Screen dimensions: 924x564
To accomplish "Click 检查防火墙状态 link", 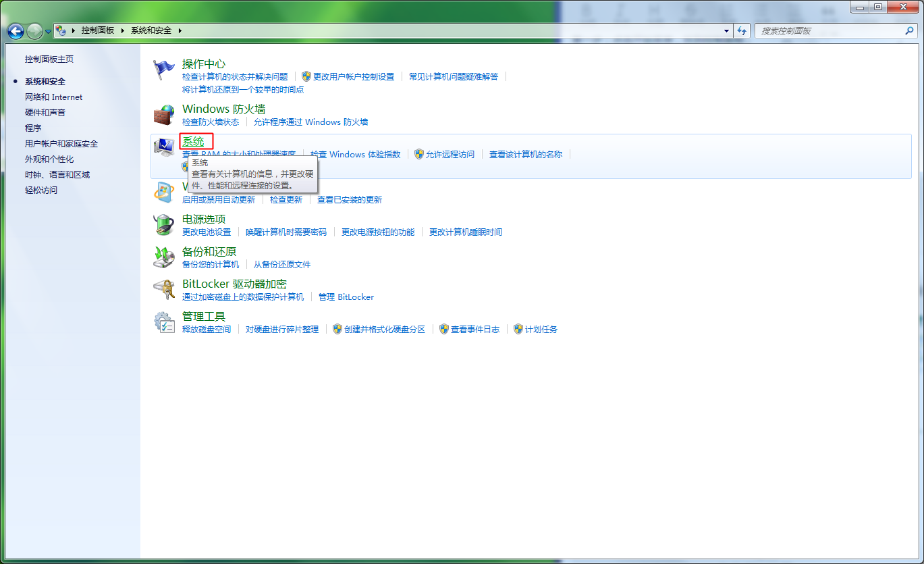I will tap(211, 122).
